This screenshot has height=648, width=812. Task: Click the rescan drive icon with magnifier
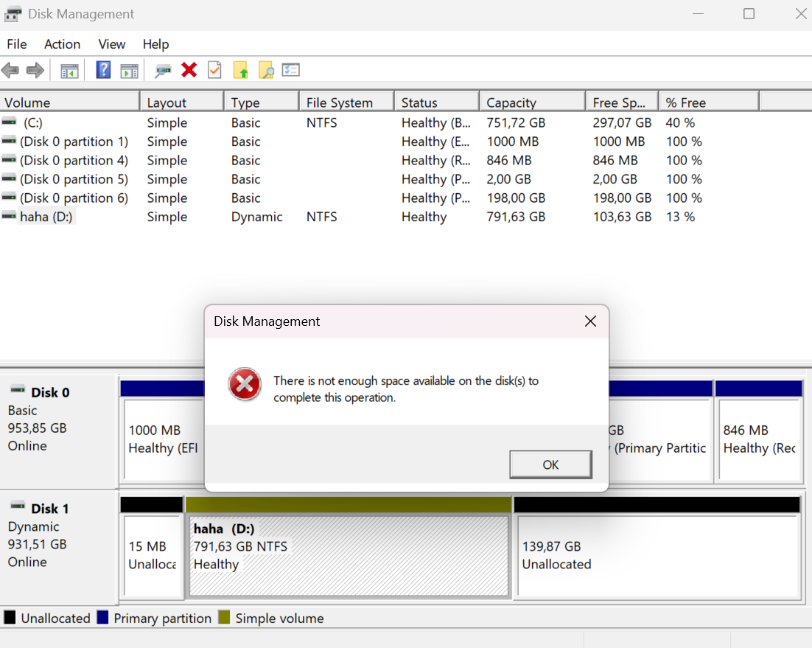[164, 70]
